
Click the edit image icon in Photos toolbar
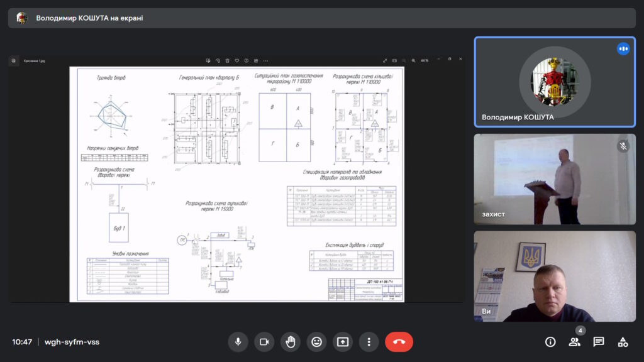point(208,61)
